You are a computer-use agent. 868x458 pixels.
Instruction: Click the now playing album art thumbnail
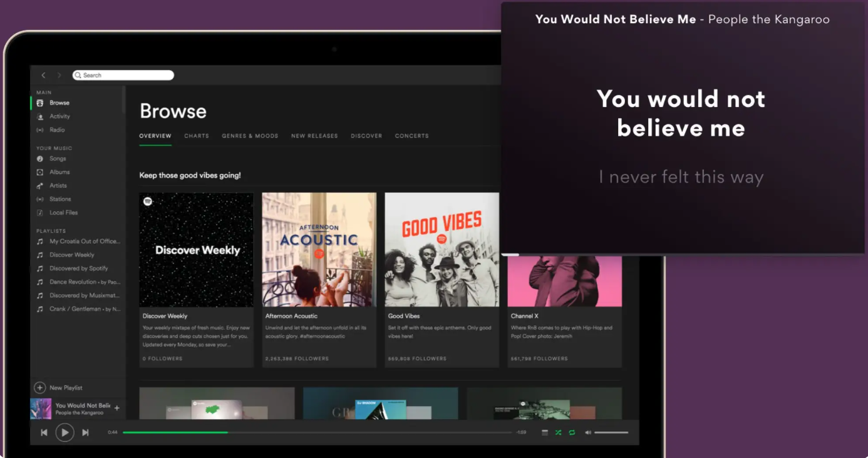pos(41,409)
